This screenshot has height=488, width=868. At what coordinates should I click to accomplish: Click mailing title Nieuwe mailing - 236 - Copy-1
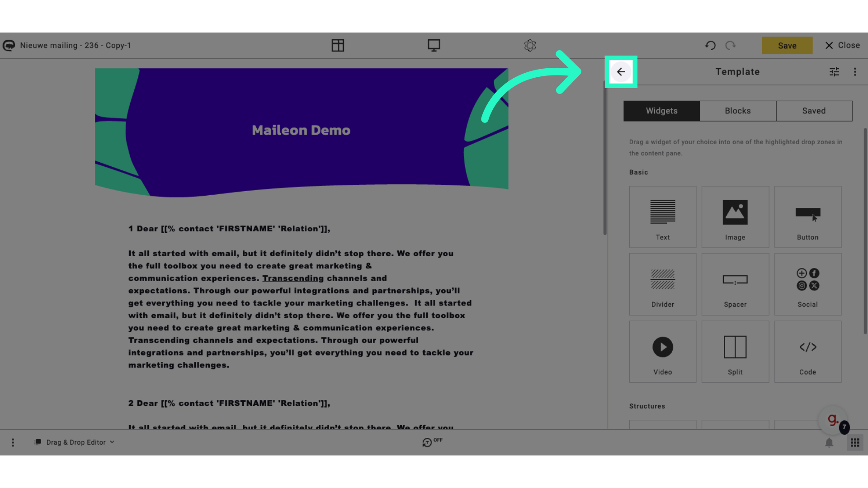(x=75, y=45)
